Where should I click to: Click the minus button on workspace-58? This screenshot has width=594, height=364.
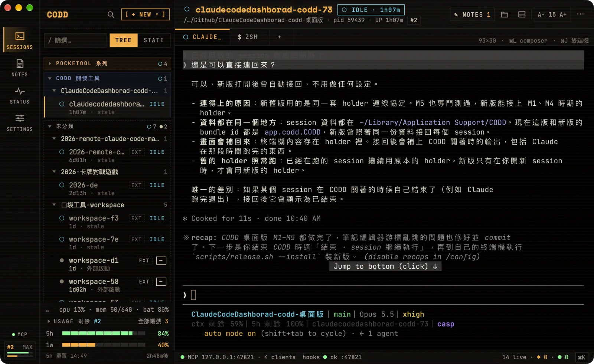click(x=161, y=282)
